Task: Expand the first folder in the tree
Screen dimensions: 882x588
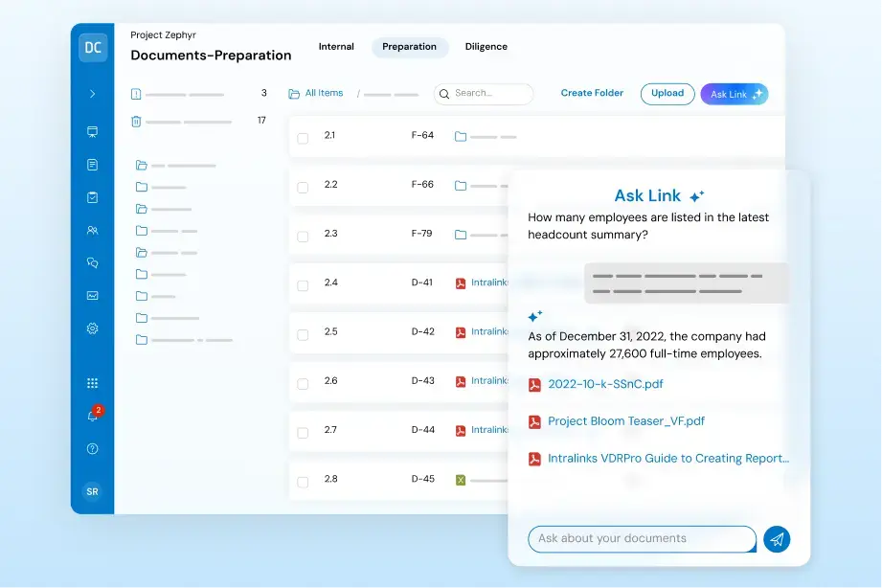Action: [142, 166]
